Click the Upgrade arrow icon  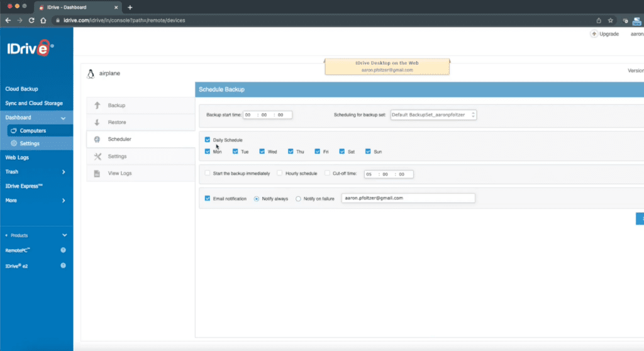click(594, 34)
